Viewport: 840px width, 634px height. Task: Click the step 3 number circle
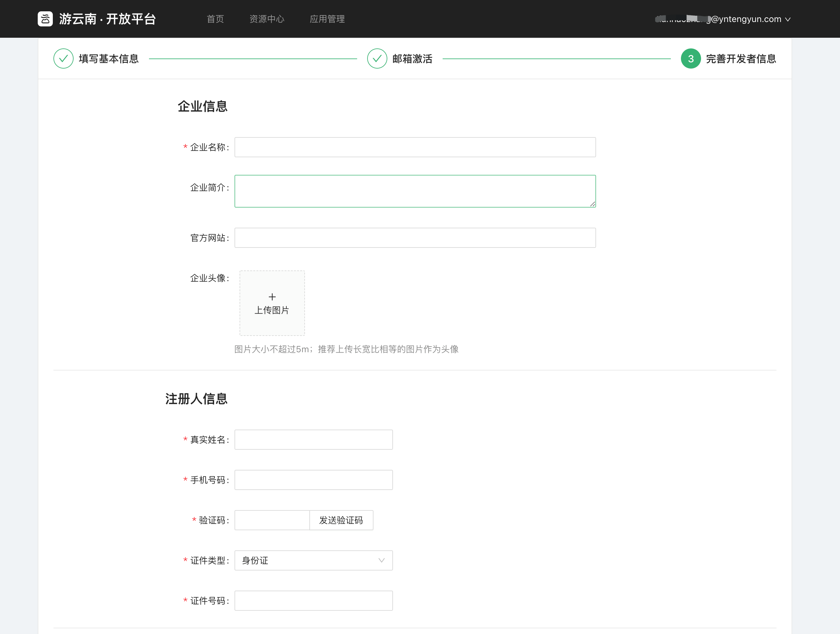pos(691,58)
